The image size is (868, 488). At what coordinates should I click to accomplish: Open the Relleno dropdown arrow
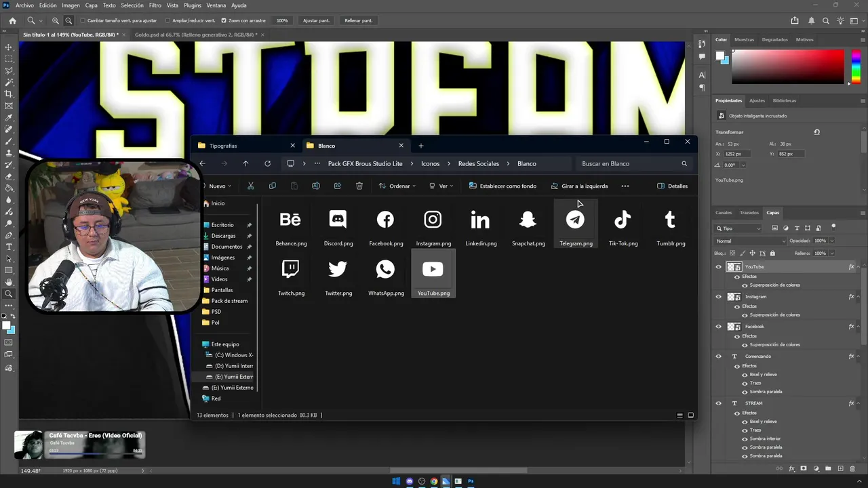pyautogui.click(x=832, y=253)
